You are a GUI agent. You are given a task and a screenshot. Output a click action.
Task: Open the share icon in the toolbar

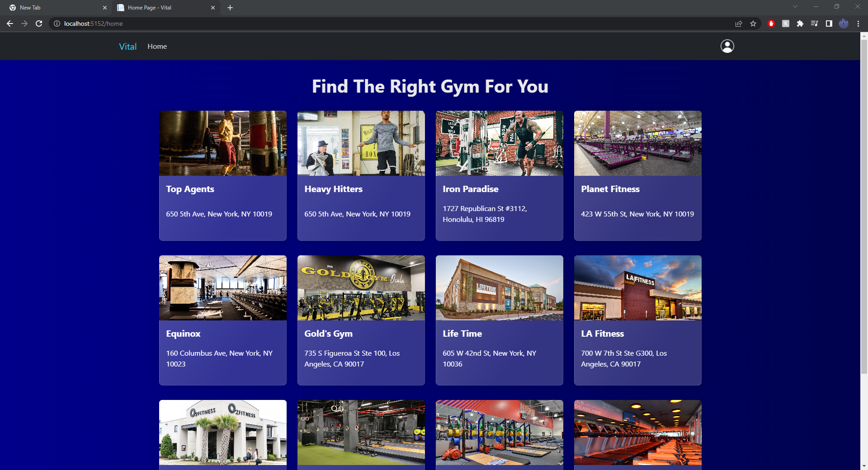click(x=738, y=23)
